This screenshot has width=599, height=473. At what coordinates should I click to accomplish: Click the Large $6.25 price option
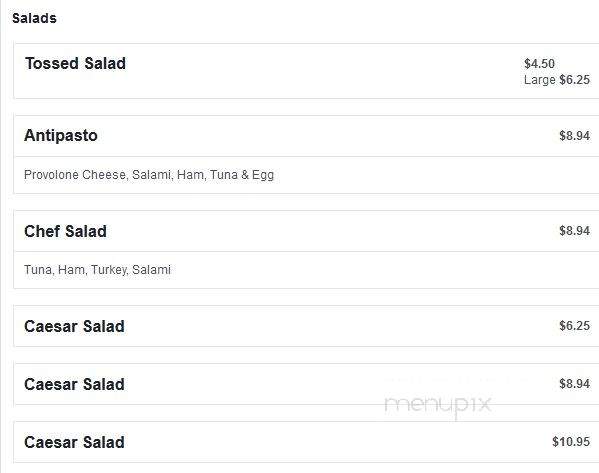[x=557, y=80]
